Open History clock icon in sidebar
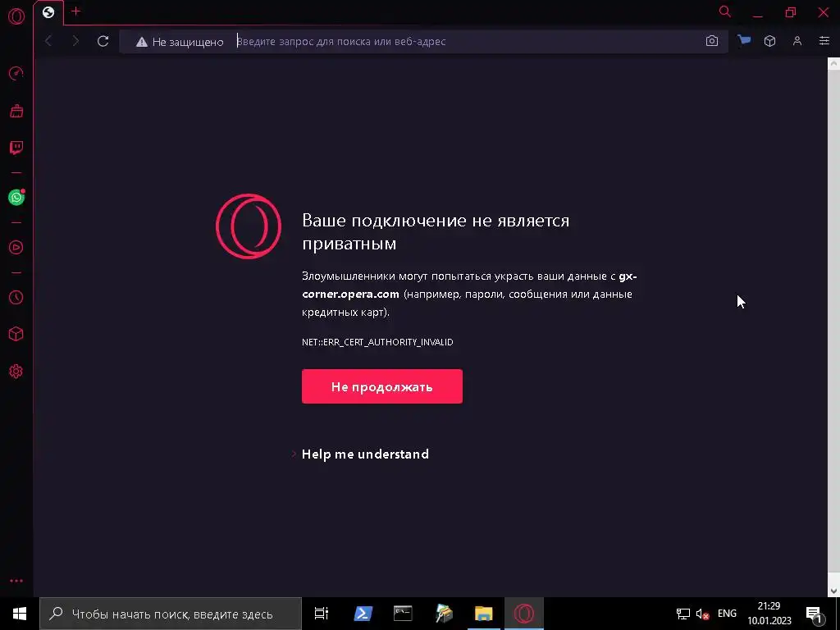This screenshot has height=630, width=840. pyautogui.click(x=16, y=297)
